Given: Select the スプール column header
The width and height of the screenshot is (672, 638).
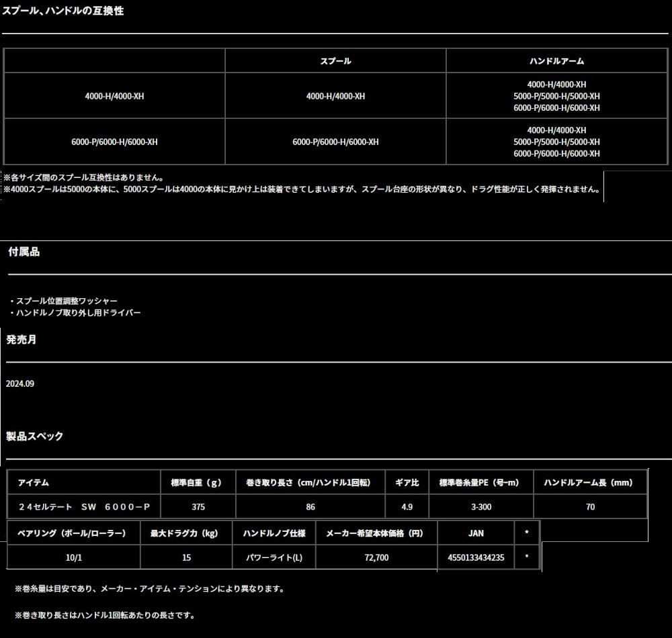Looking at the screenshot, I should tap(335, 61).
